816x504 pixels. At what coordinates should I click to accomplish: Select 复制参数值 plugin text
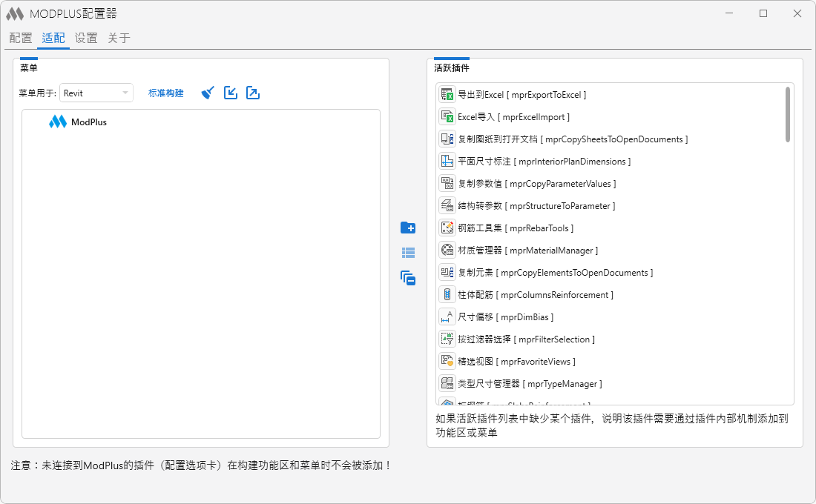coord(537,184)
